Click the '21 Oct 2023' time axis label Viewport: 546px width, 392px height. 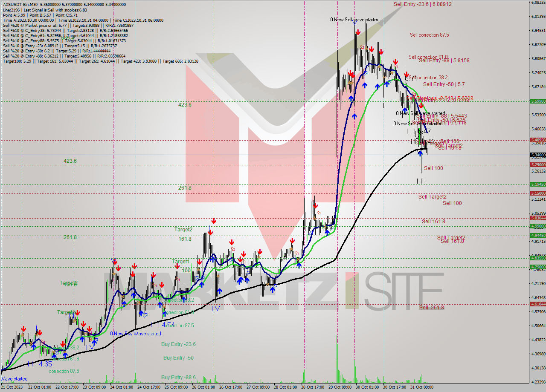pos(12,387)
